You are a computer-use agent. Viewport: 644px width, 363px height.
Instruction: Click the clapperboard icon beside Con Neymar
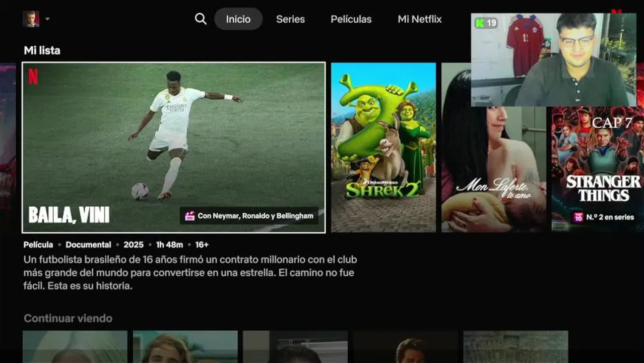coord(190,216)
